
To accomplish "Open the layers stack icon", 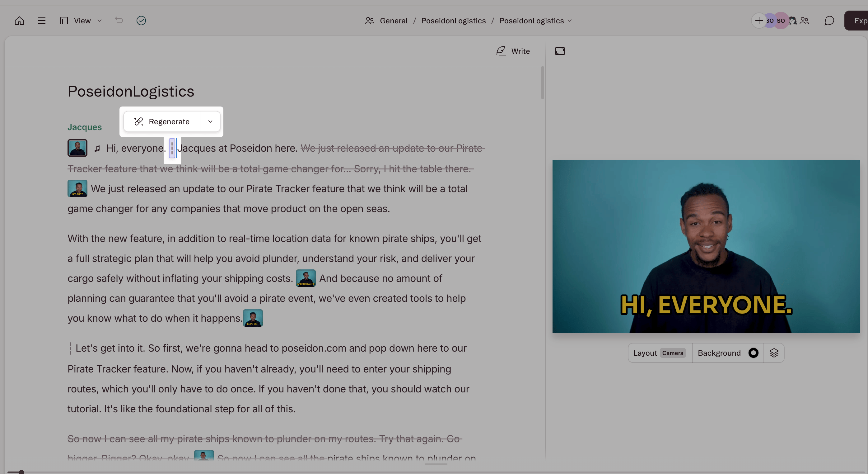I will 774,353.
